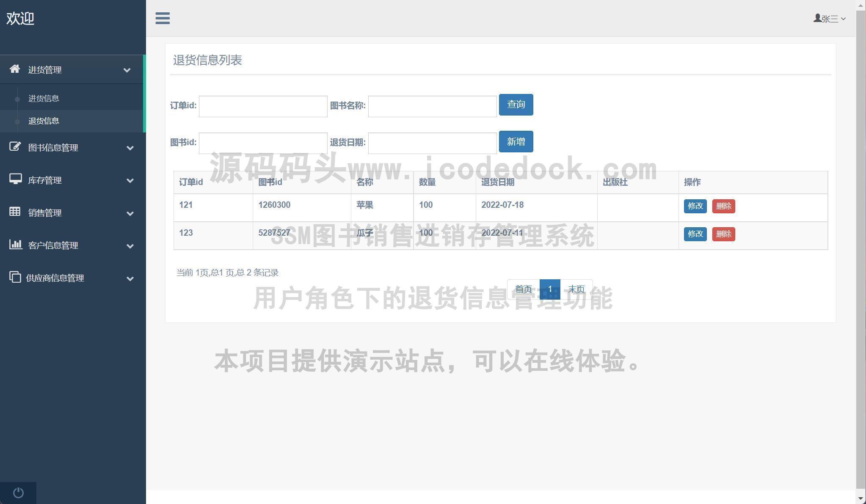Click the edit icon beside 图书信息管理

15,147
